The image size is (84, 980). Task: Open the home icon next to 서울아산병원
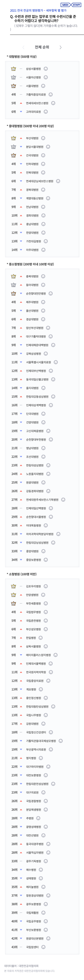coord(46,77)
